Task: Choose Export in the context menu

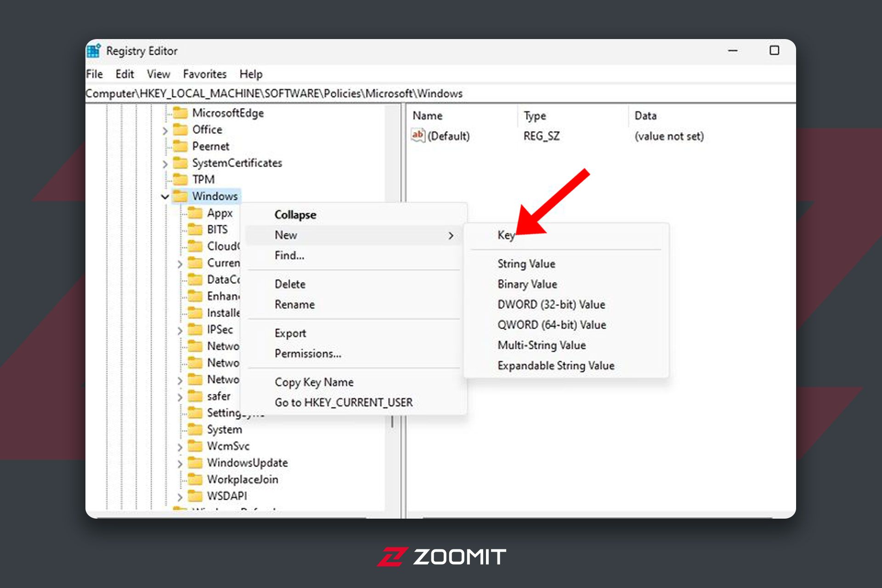Action: click(x=354, y=333)
